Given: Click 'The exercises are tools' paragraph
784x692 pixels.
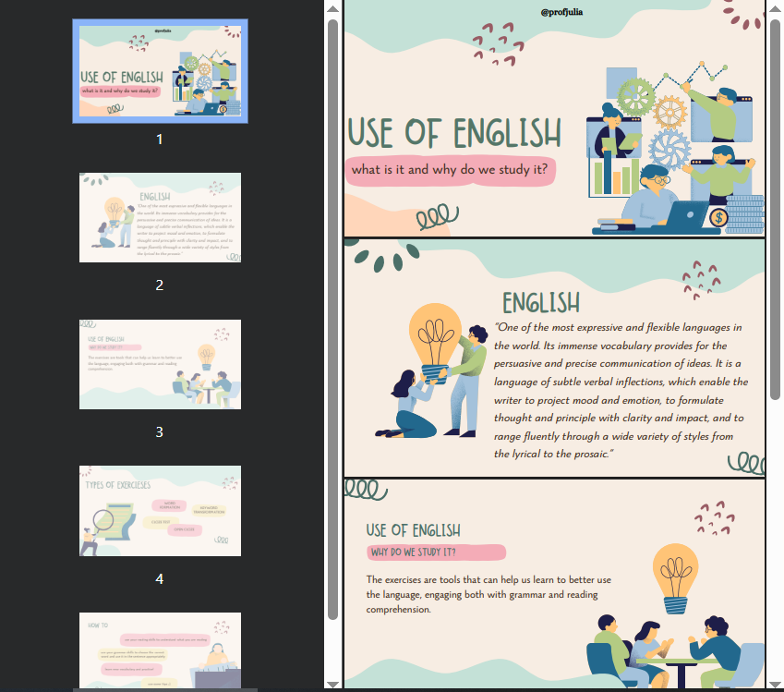Looking at the screenshot, I should point(488,594).
